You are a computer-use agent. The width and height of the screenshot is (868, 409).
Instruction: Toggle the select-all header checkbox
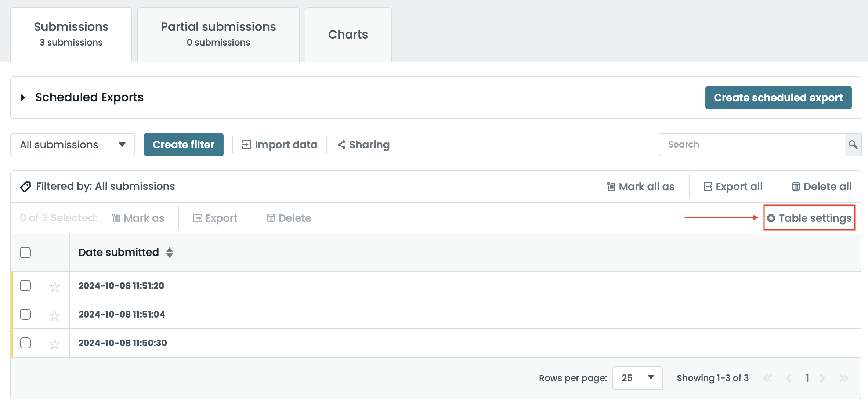(x=25, y=253)
